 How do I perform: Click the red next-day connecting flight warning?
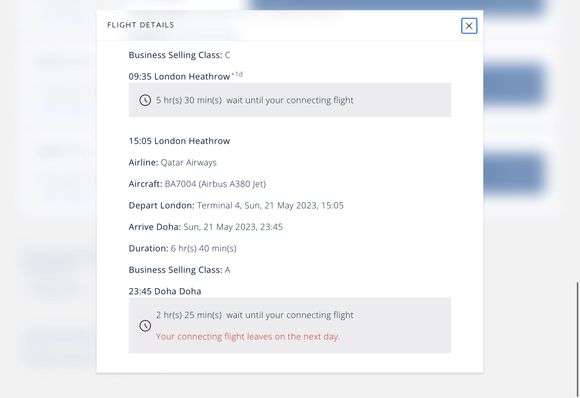pos(247,337)
